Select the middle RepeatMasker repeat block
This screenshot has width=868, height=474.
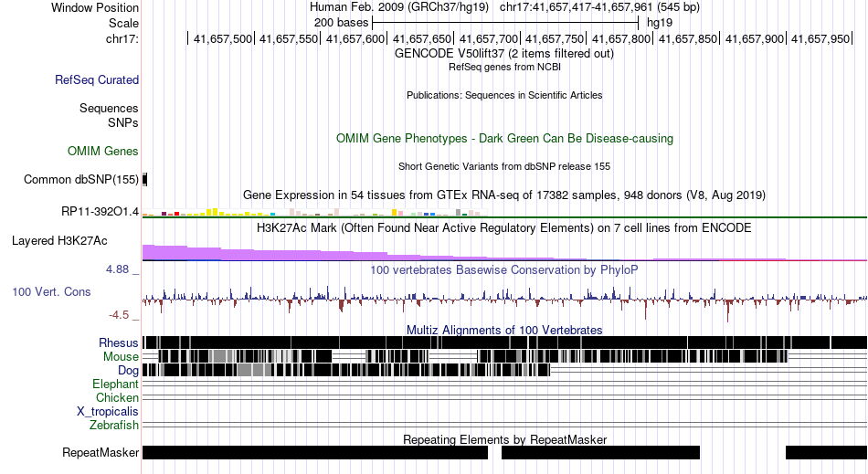[x=600, y=452]
